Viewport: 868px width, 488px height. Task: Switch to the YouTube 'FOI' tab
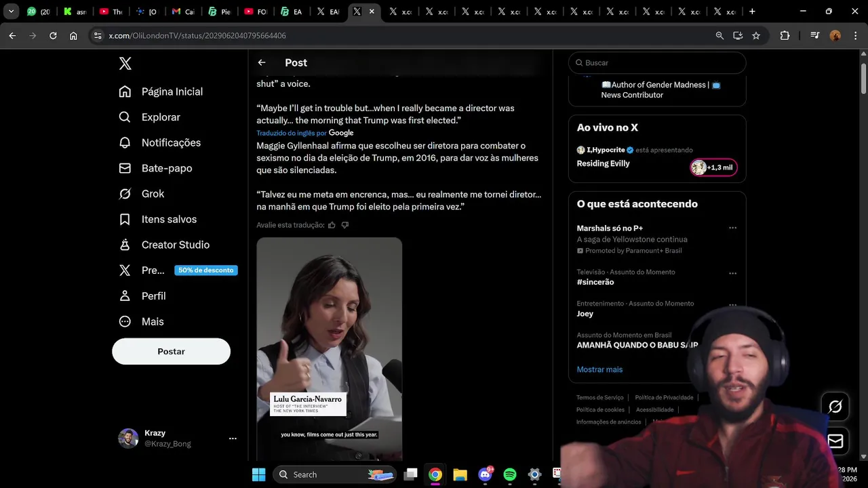256,12
